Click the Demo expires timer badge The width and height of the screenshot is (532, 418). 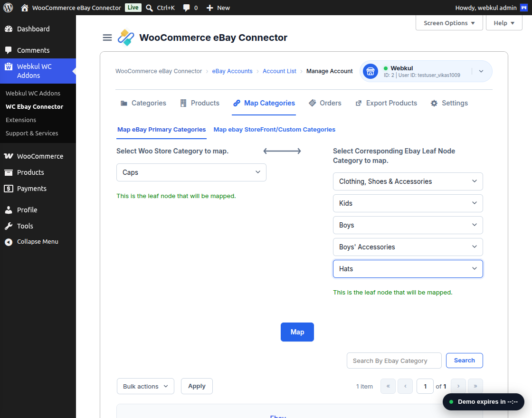(x=484, y=402)
